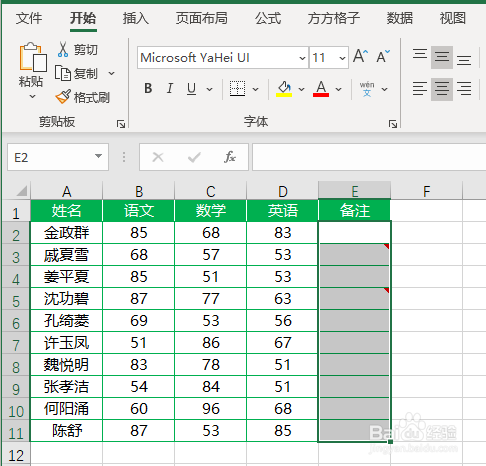This screenshot has height=466, width=486.
Task: Select cell with name 魏悦明
Action: coord(67,364)
